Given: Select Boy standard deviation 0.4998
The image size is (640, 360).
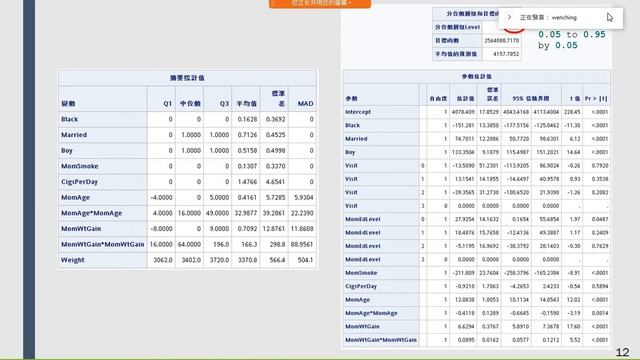Looking at the screenshot, I should [x=276, y=151].
